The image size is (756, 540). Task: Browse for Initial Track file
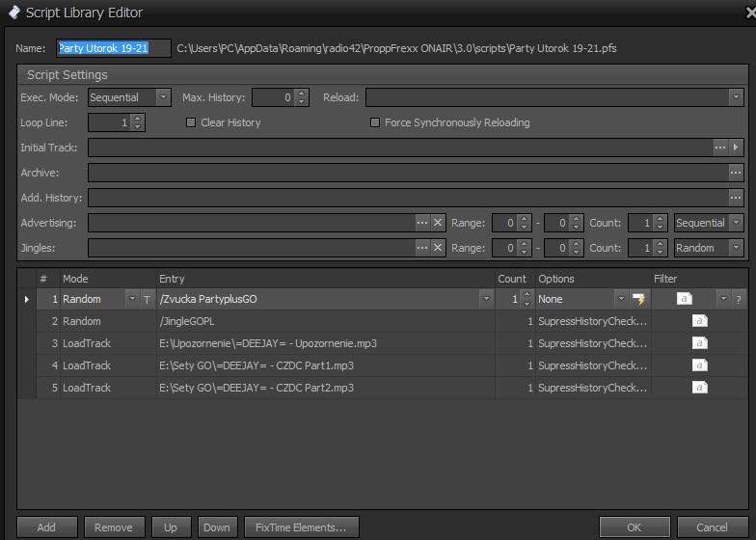pos(720,148)
